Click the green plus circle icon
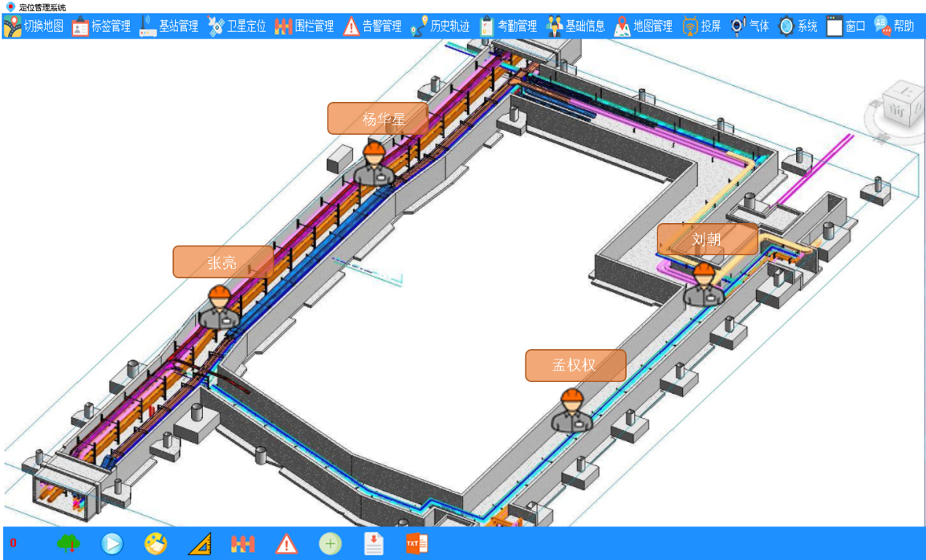 [330, 543]
